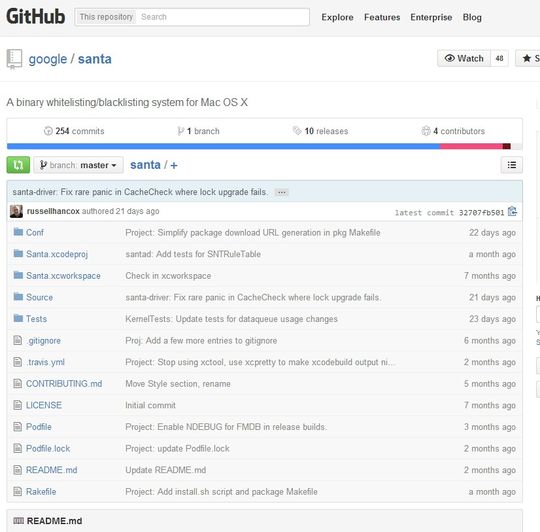This screenshot has width=540, height=532.
Task: Click russellhancox avatar thumbnail
Action: (x=16, y=211)
